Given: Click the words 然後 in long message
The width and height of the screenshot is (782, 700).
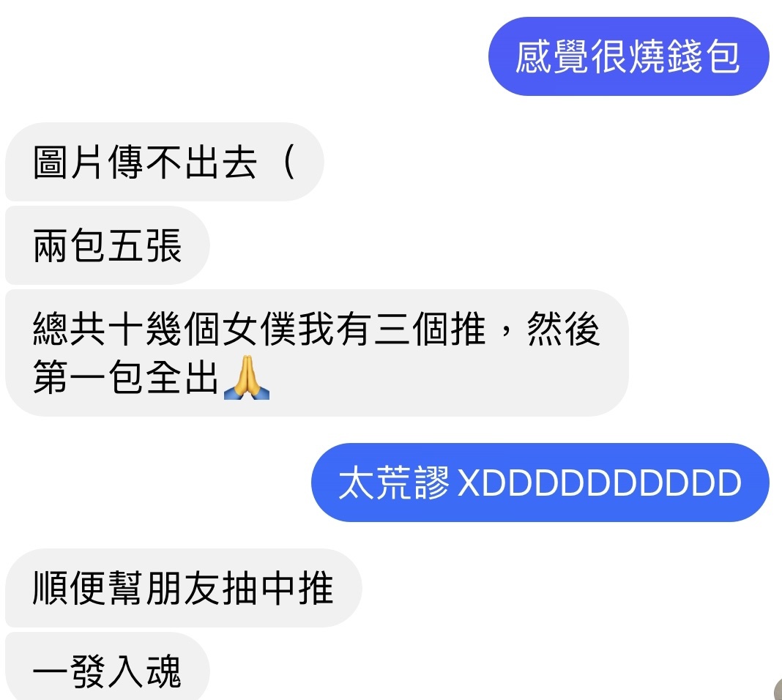Looking at the screenshot, I should 564,329.
